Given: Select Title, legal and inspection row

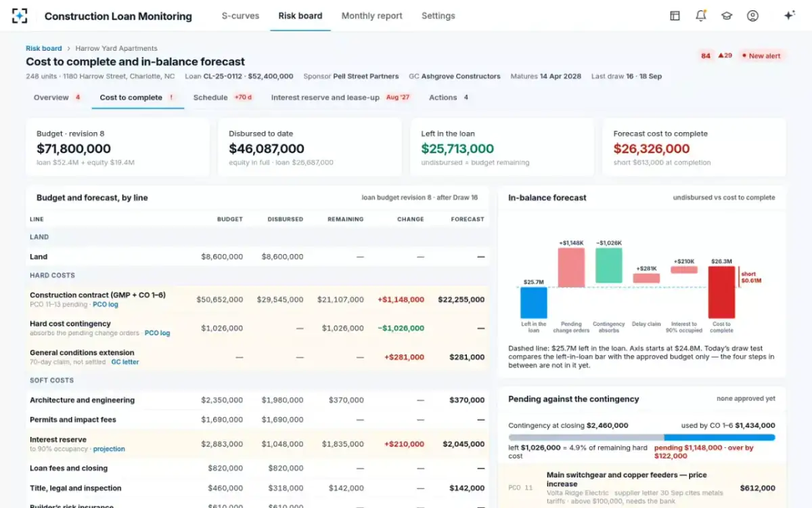Looking at the screenshot, I should coord(257,488).
